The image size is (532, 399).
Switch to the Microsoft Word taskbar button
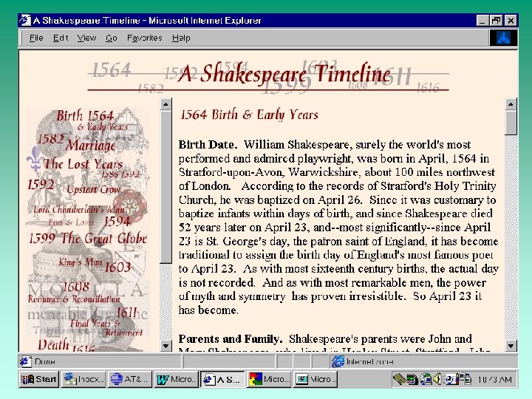(x=176, y=379)
